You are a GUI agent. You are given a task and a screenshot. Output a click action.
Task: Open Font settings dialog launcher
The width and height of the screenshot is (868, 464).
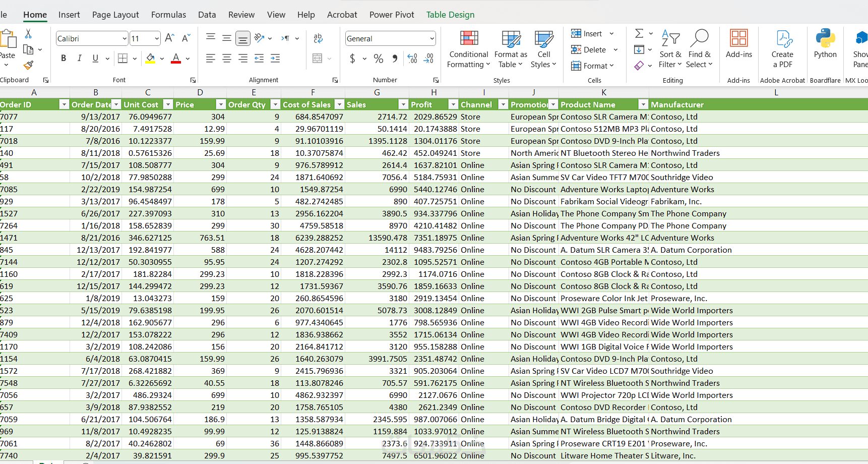(x=193, y=80)
